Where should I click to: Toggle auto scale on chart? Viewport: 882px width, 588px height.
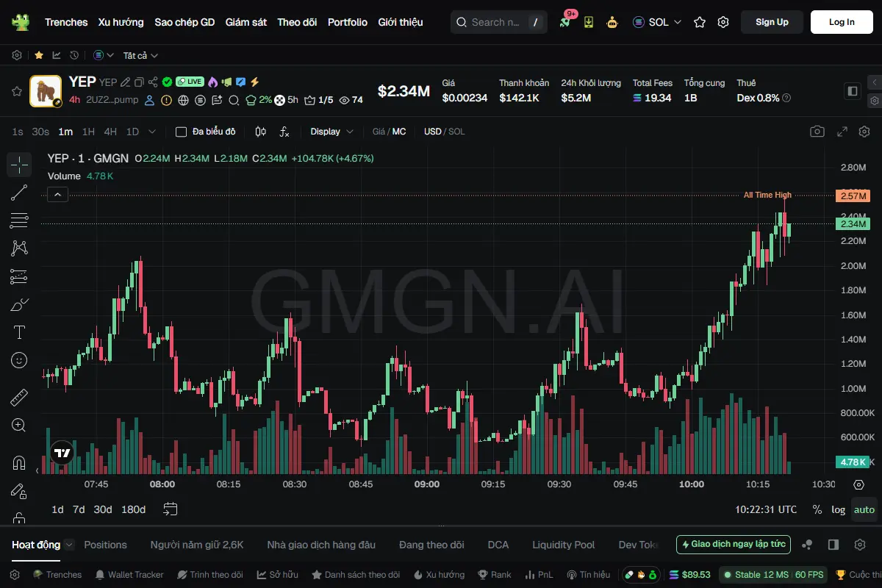(864, 509)
